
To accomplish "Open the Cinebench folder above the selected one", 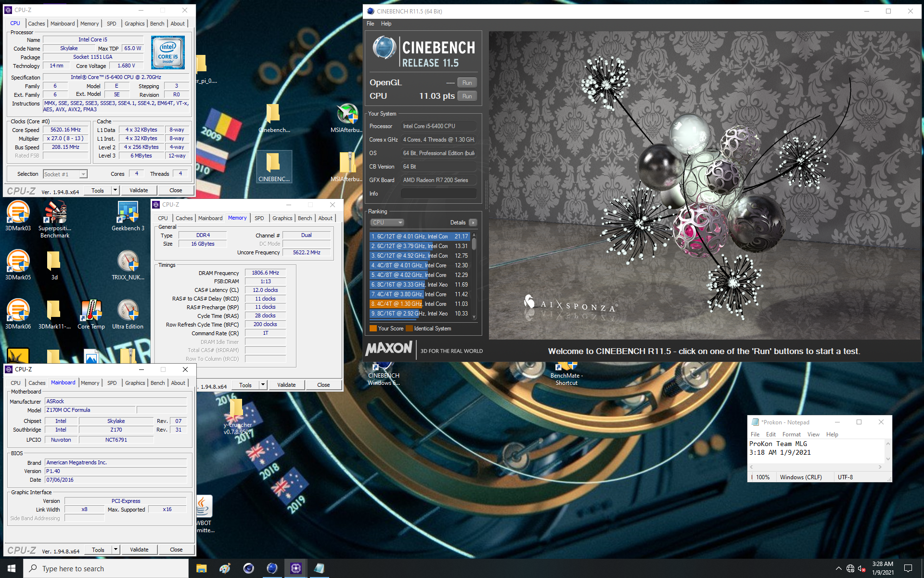I will pos(274,118).
